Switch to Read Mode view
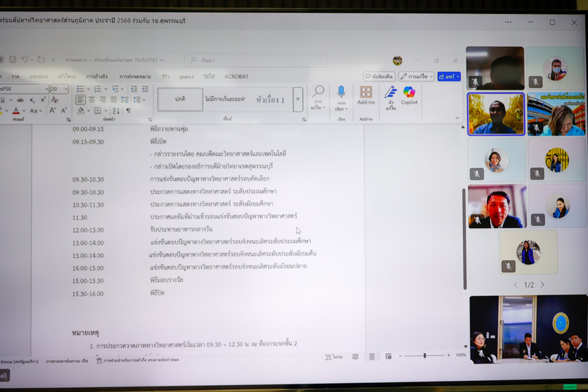The image size is (588, 392). pos(355,357)
